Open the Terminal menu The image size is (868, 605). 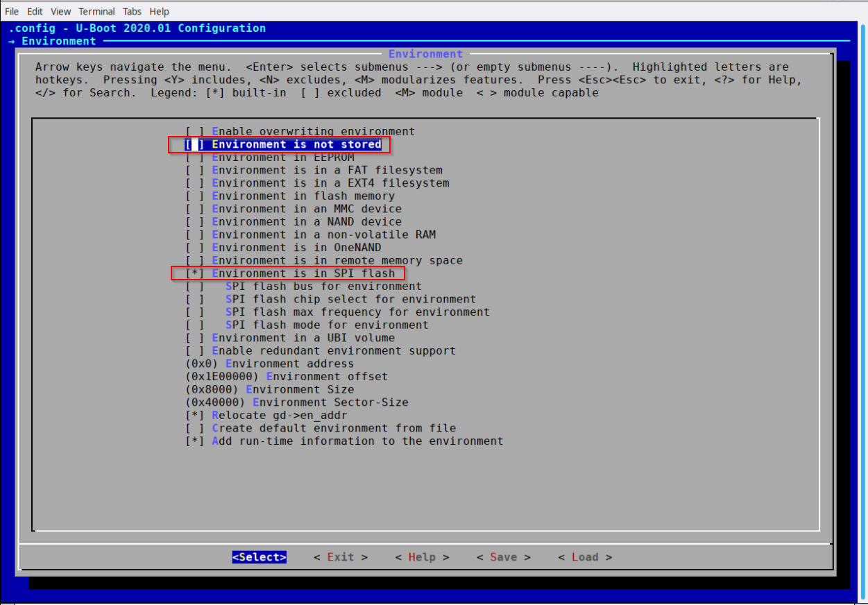tap(96, 12)
